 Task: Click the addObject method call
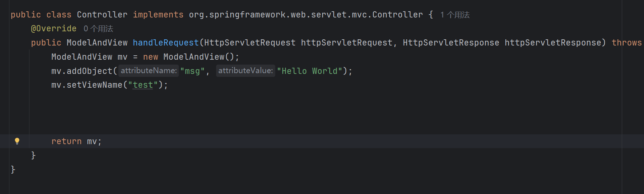pyautogui.click(x=90, y=71)
